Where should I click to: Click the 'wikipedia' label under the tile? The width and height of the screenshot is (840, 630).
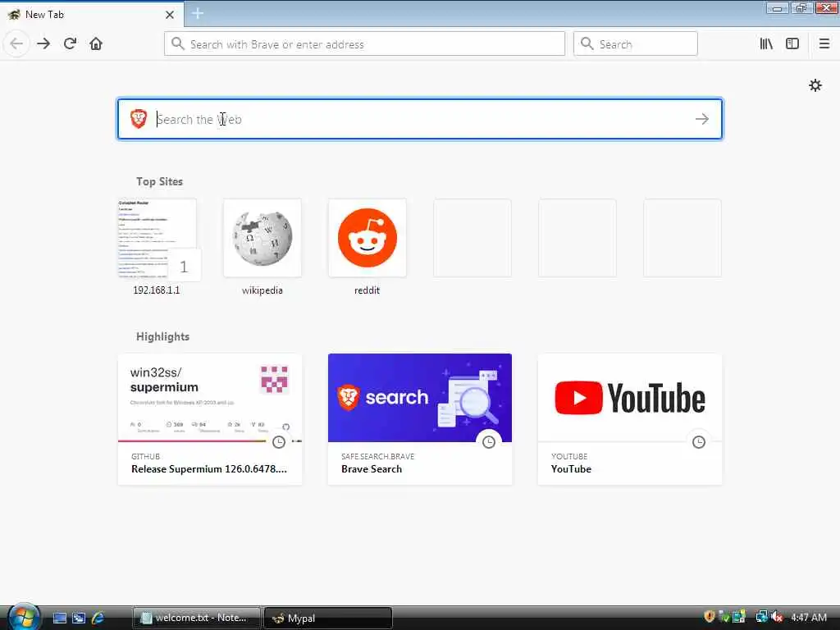coord(262,290)
